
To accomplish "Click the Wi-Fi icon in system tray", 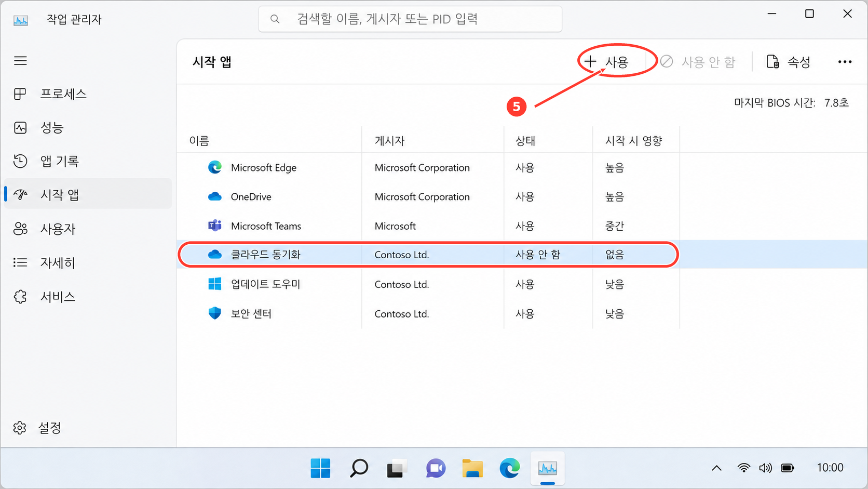I will click(744, 468).
